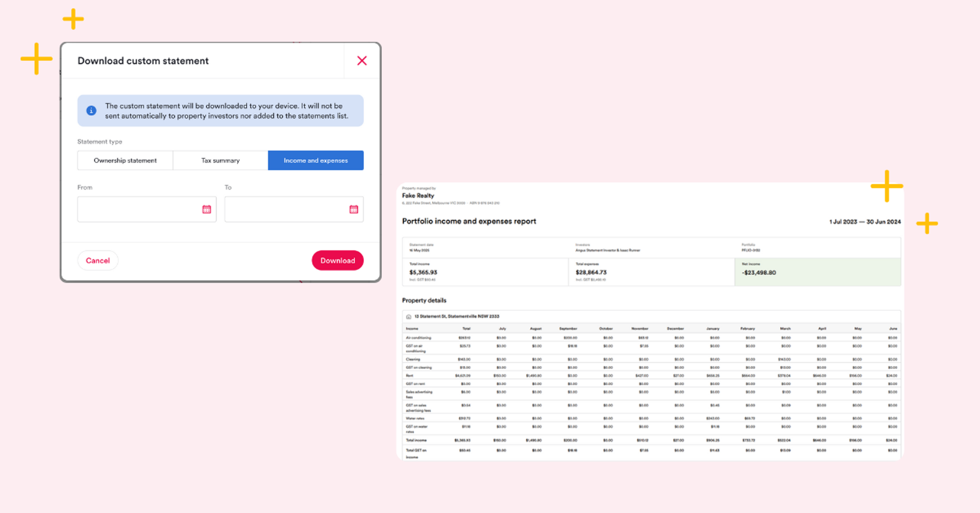The width and height of the screenshot is (980, 513).
Task: Click the green Net income summary box
Action: pyautogui.click(x=818, y=272)
